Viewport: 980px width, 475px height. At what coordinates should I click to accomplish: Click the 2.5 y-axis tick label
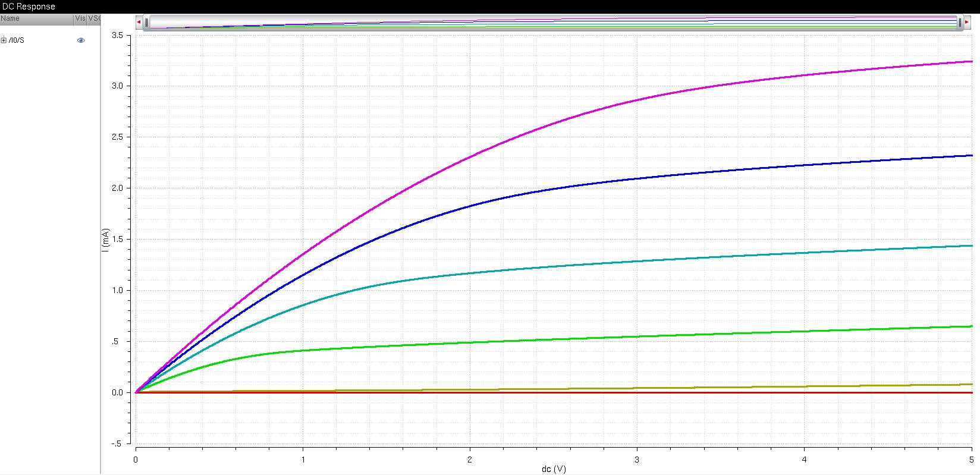118,137
